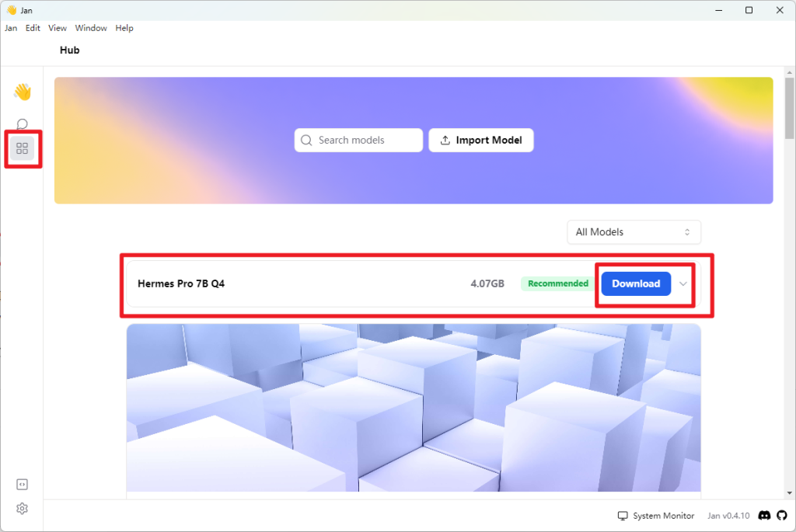Click the waving hand welcome icon in sidebar
This screenshot has width=796, height=532.
[x=22, y=92]
